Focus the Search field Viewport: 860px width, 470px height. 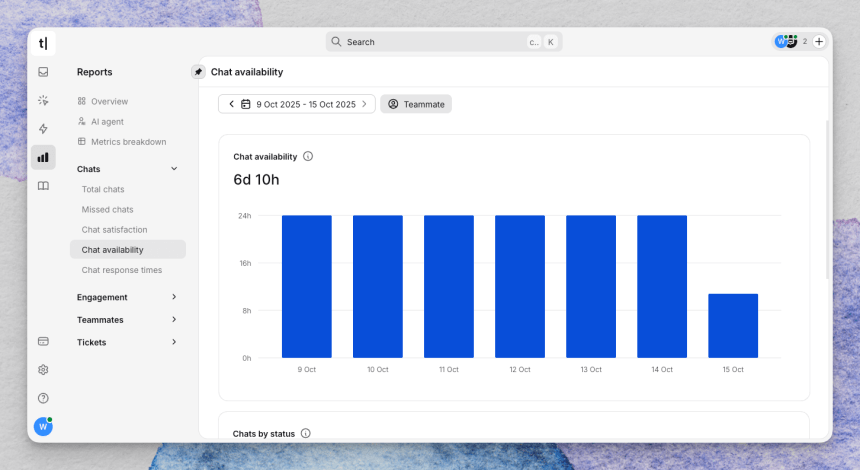point(444,42)
